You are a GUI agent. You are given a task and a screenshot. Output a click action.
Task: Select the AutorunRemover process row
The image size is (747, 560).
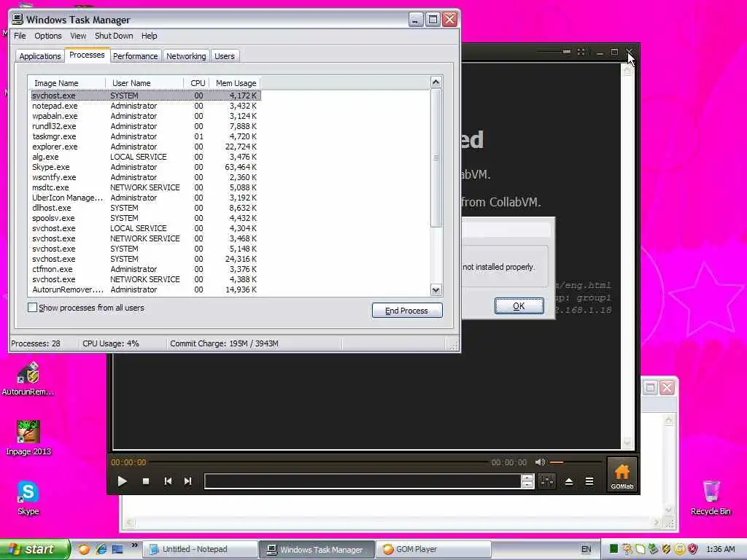pos(144,289)
